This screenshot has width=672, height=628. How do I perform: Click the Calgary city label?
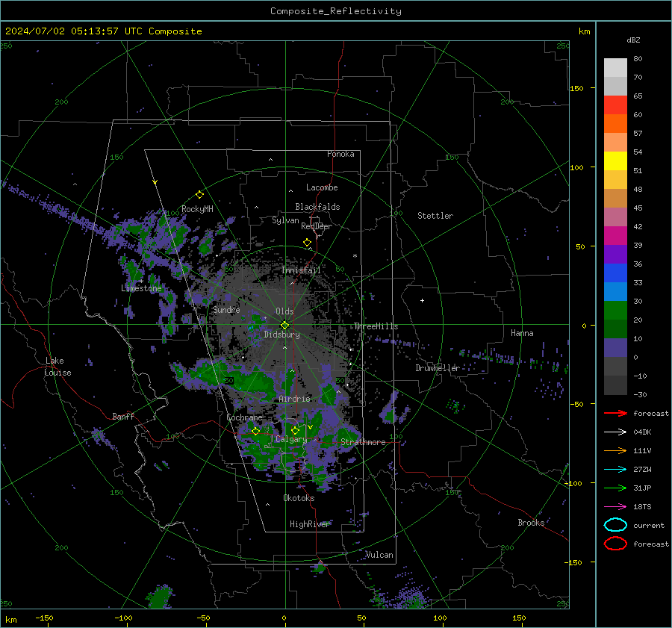coord(291,439)
